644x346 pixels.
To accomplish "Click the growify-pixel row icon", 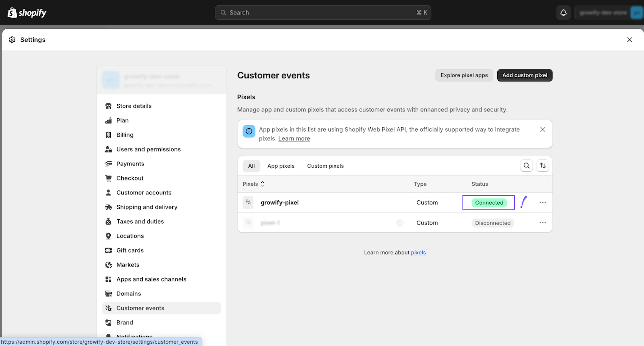I will pos(248,202).
